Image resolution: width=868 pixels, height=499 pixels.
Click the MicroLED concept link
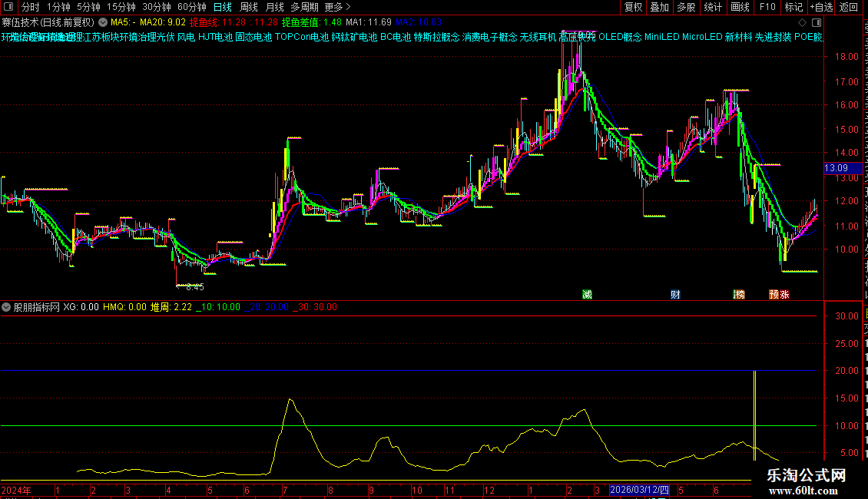coord(702,37)
